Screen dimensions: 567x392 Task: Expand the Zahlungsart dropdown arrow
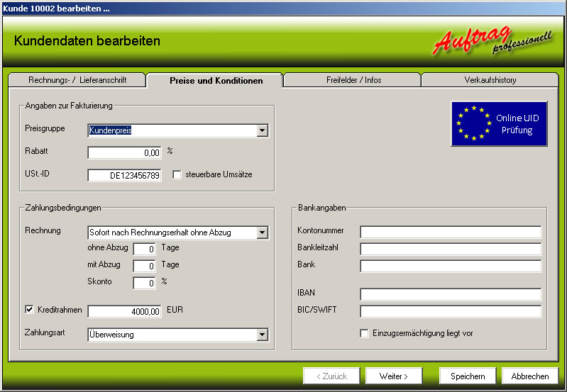tap(262, 335)
